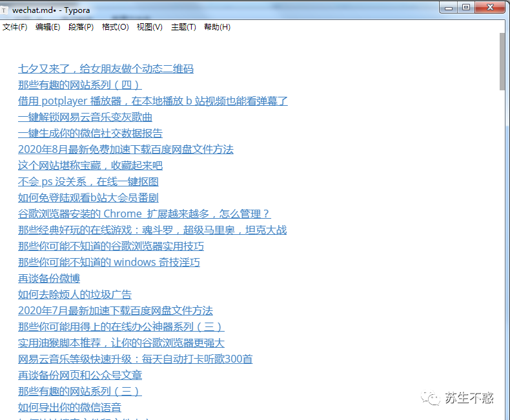This screenshot has height=420, width=510.
Task: Open link 这个网站堪称宝藏，收藏起来吧
Action: tap(90, 165)
